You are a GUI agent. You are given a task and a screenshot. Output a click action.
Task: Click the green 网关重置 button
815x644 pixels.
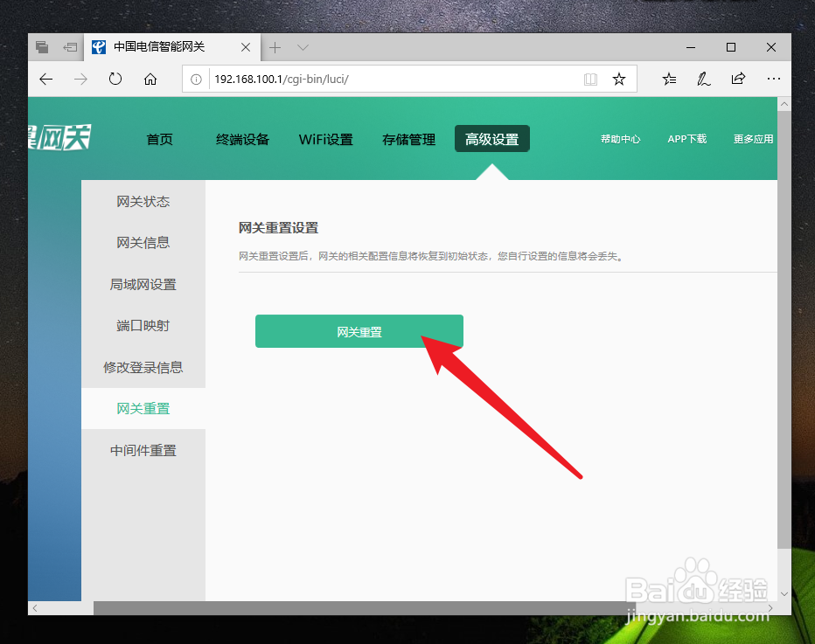click(359, 331)
